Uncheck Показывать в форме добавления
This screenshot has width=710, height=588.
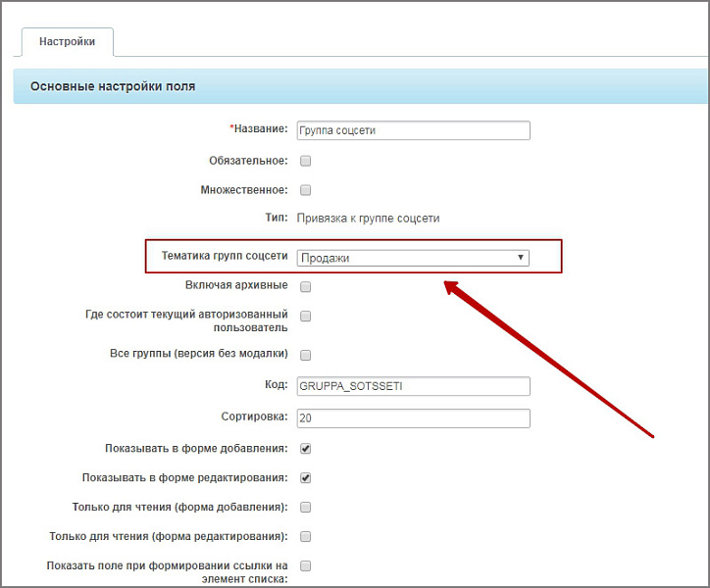(306, 449)
